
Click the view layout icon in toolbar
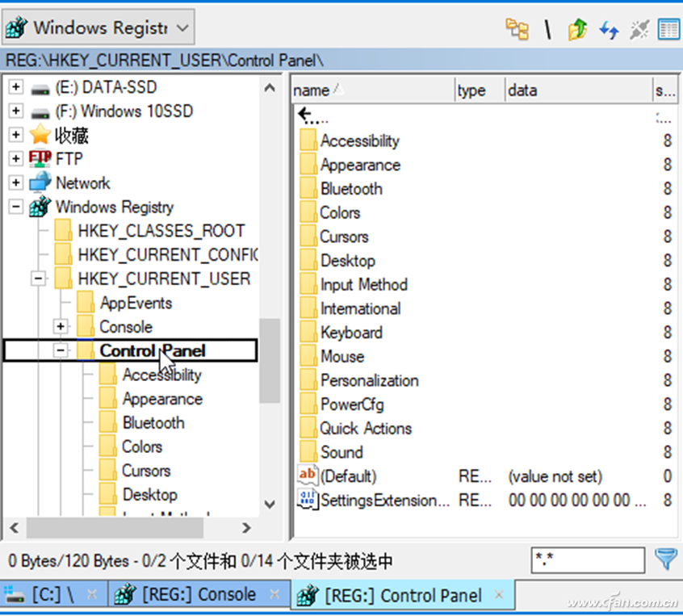(x=668, y=30)
